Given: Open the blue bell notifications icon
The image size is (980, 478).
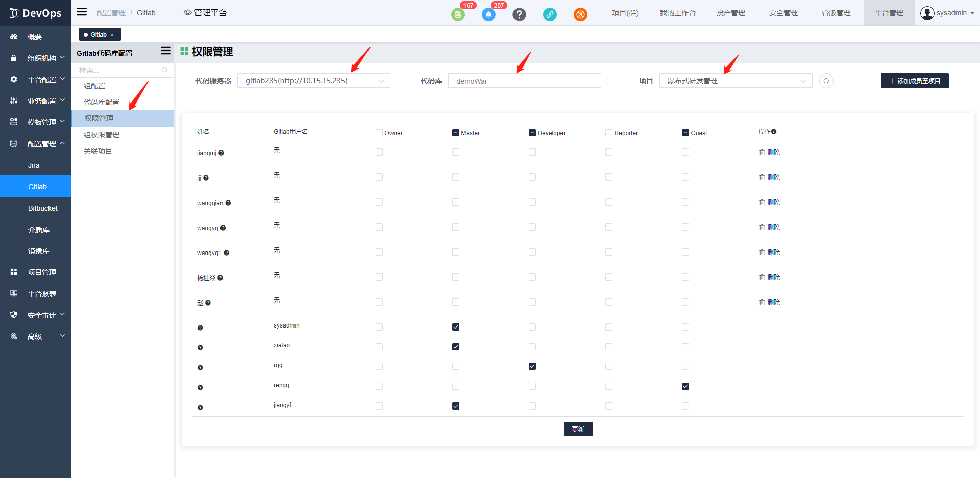Looking at the screenshot, I should [488, 14].
